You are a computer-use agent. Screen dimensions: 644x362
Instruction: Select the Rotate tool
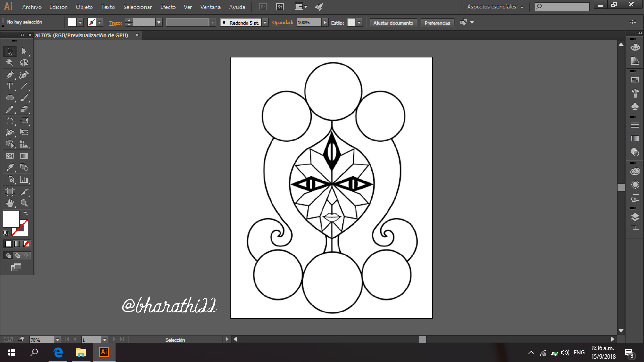tap(10, 121)
